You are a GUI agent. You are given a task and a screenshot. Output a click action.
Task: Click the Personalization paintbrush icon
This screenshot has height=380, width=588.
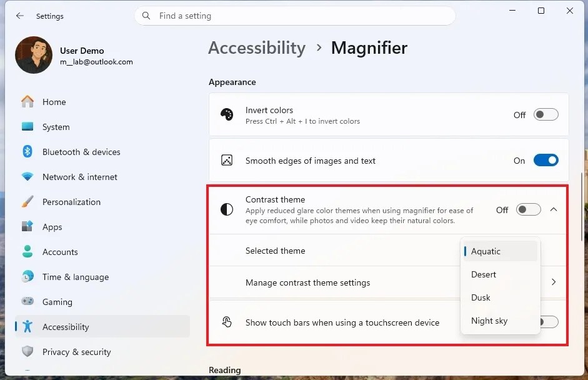27,202
